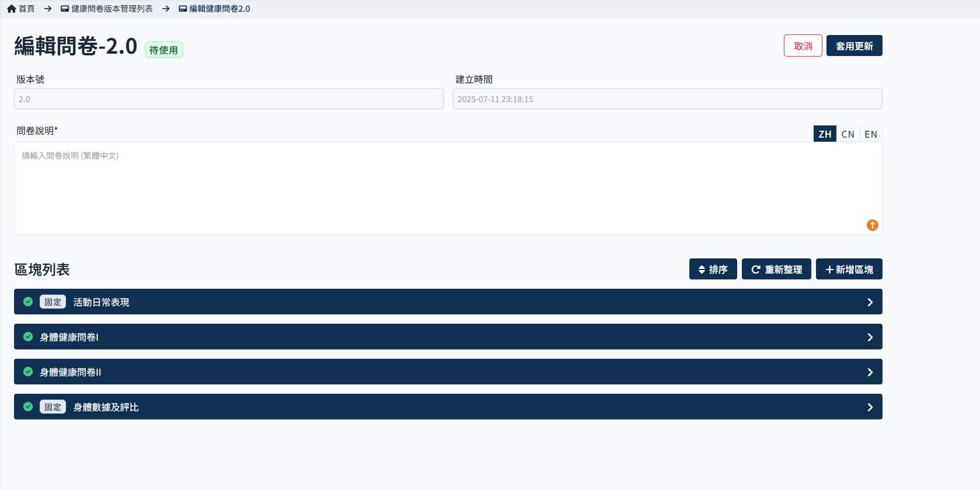Screen dimensions: 980x490
Task: Click into the 問卷說明 text area
Action: click(448, 188)
